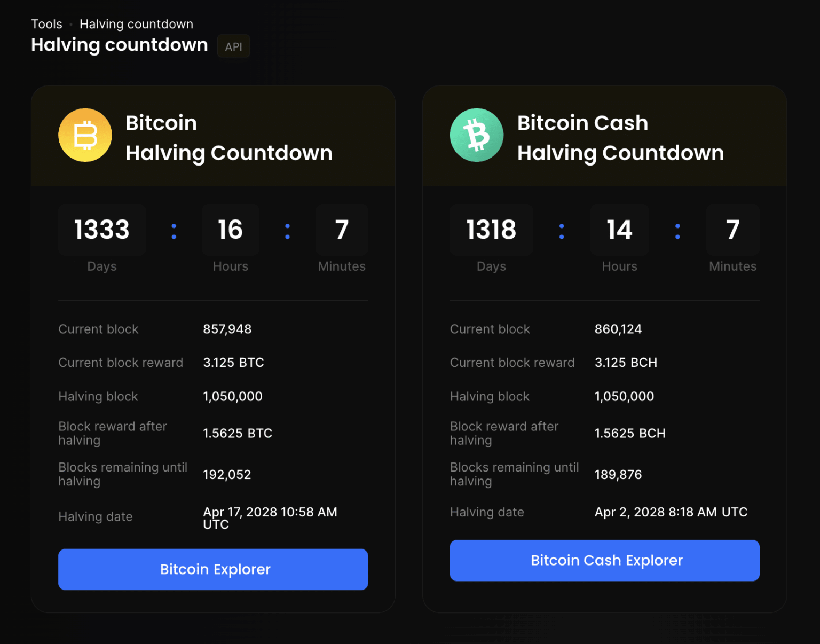
Task: Click the Halving countdown page title
Action: tap(119, 45)
